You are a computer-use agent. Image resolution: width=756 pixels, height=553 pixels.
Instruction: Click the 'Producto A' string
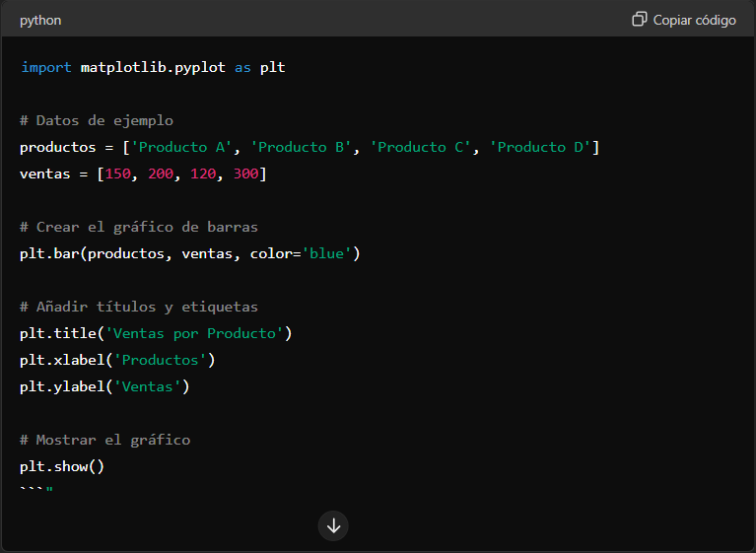pyautogui.click(x=181, y=147)
